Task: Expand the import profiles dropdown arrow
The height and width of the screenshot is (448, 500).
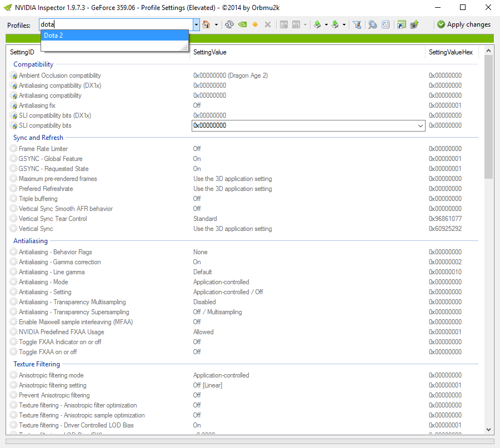Action: coord(344,24)
